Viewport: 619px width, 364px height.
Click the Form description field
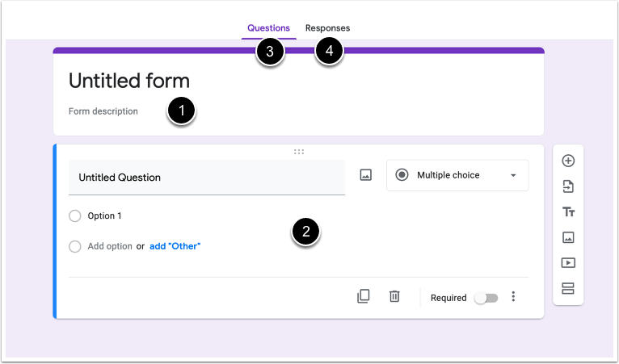[103, 111]
